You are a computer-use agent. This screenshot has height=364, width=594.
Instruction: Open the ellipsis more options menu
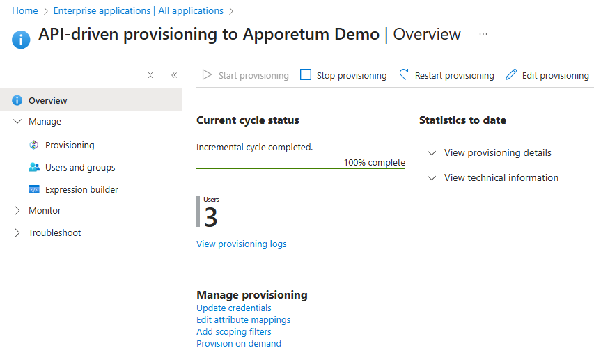tap(483, 34)
